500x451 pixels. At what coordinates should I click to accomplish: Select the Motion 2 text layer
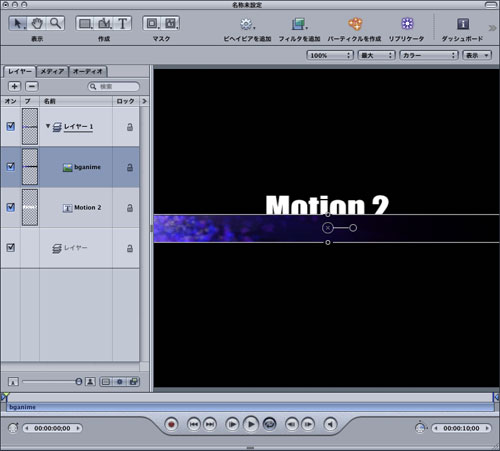point(70,207)
